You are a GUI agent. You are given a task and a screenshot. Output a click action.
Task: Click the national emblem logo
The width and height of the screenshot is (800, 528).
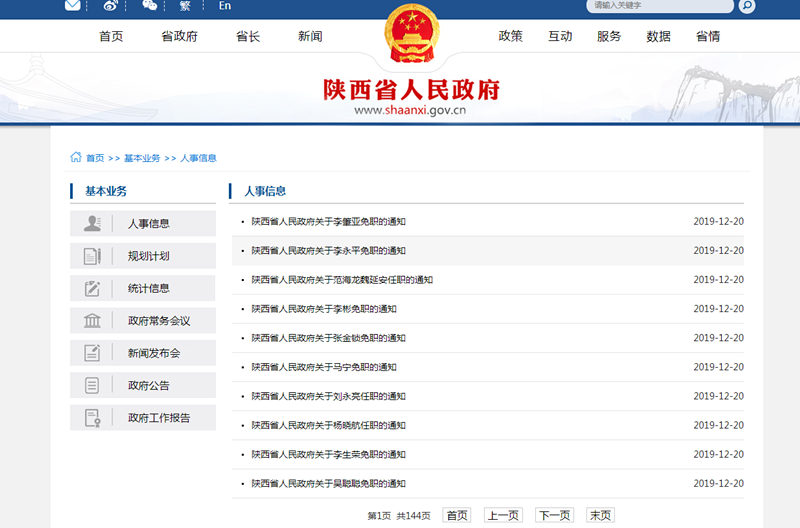412,33
